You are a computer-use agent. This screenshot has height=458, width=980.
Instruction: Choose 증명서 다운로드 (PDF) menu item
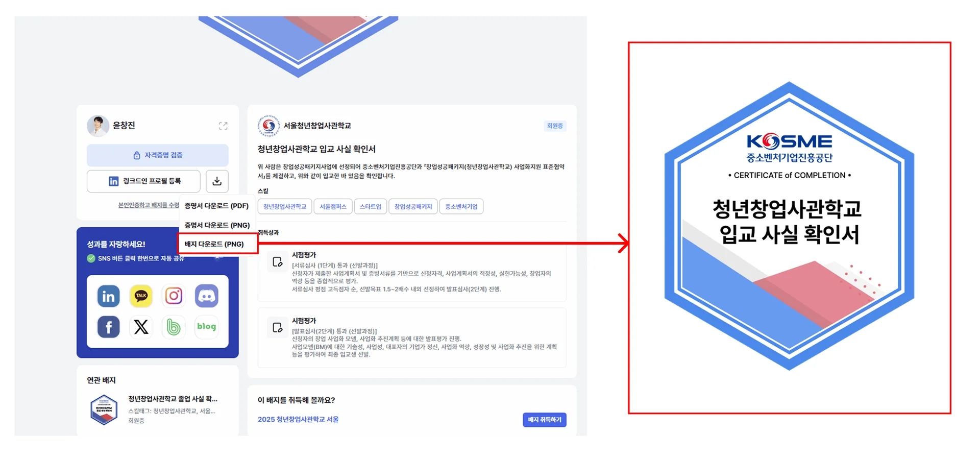pos(216,206)
